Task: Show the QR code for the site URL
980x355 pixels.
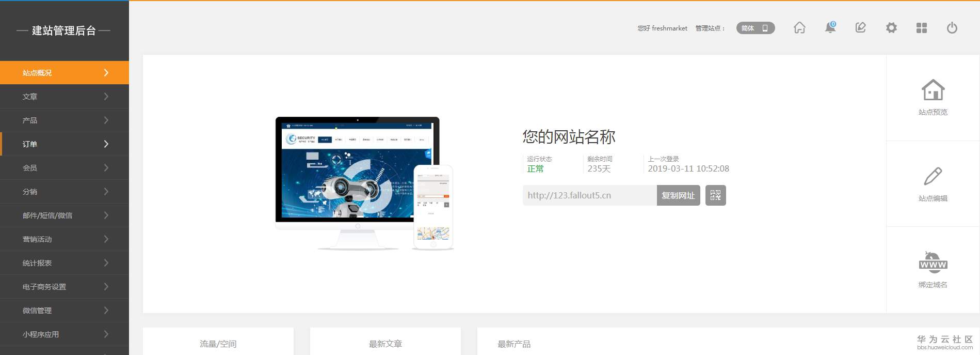Action: point(715,195)
